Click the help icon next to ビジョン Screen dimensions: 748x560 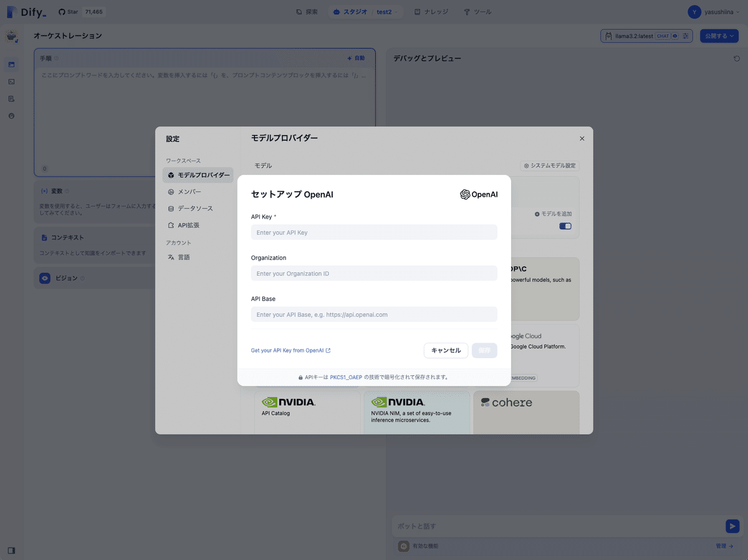pyautogui.click(x=82, y=278)
